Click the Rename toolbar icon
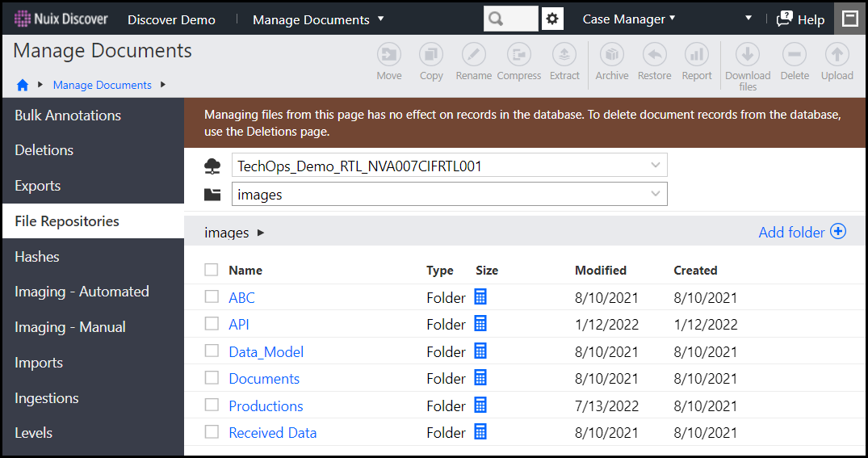The height and width of the screenshot is (458, 868). click(x=474, y=55)
